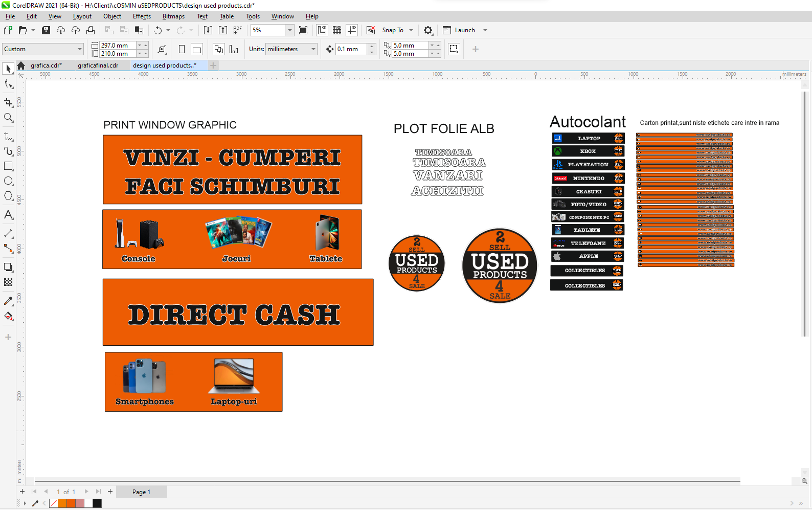The image size is (812, 510).
Task: Click the Launch button
Action: pos(464,30)
